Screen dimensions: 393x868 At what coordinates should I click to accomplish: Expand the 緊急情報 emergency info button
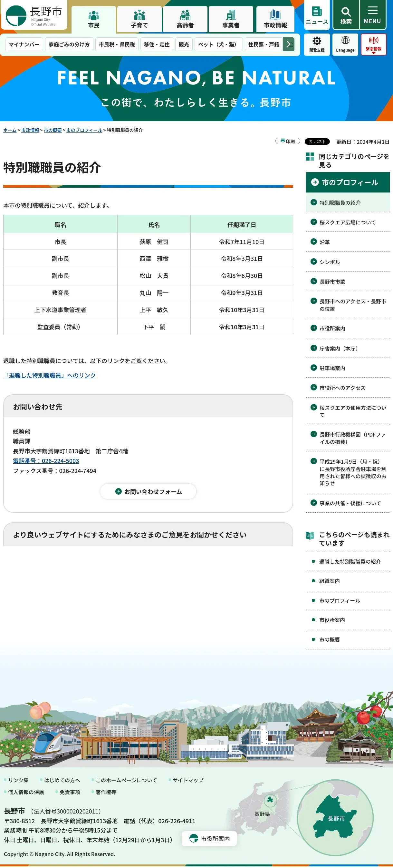click(x=373, y=45)
